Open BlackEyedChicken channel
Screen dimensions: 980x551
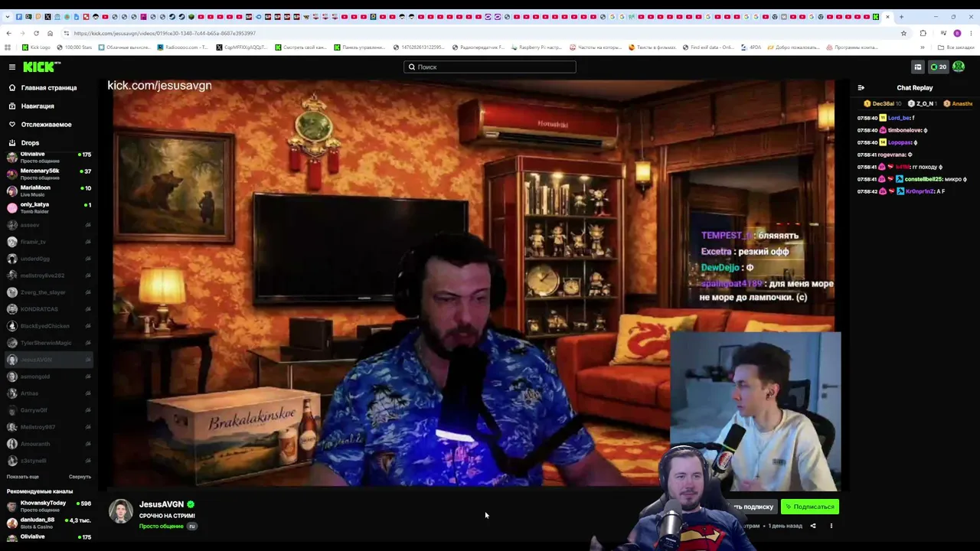pyautogui.click(x=49, y=326)
